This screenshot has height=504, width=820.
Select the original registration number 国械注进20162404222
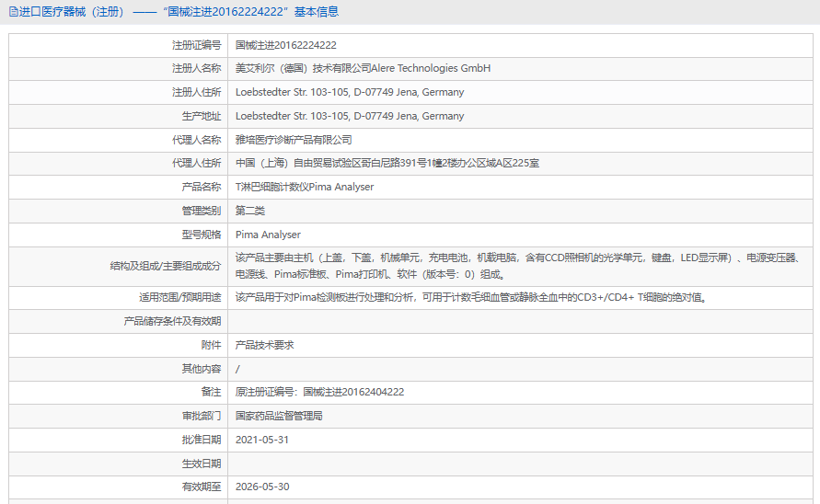tap(353, 392)
